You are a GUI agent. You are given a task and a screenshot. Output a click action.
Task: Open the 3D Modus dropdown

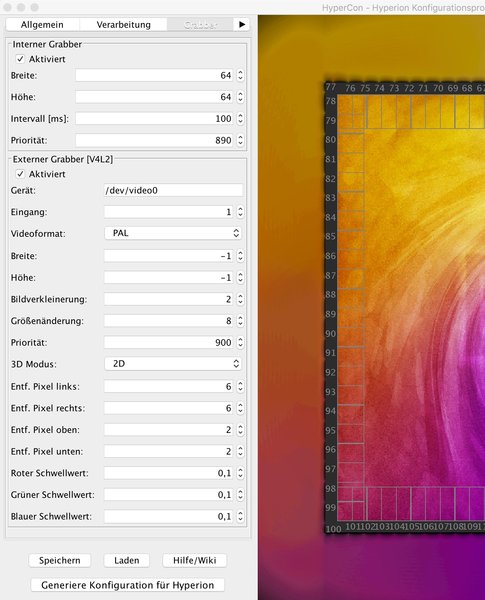[173, 364]
